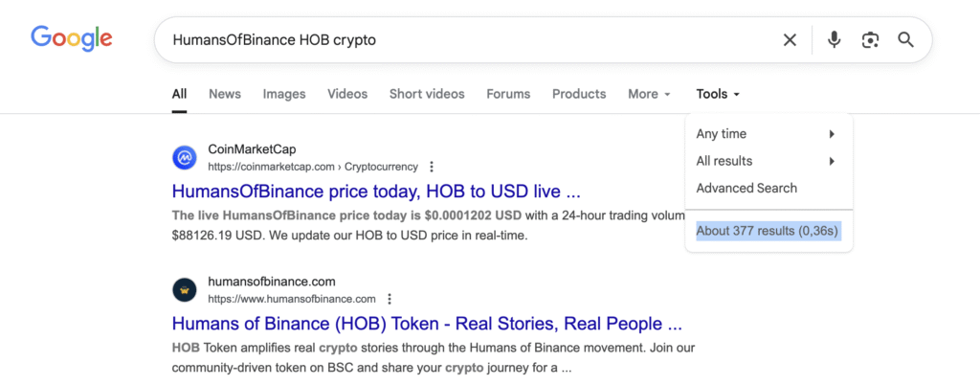This screenshot has width=980, height=385.
Task: Expand the More search categories dropdown
Action: (649, 94)
